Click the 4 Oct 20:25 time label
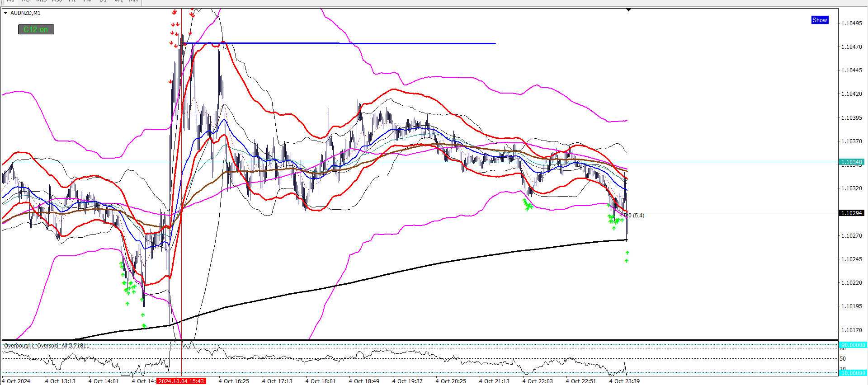 [451, 381]
